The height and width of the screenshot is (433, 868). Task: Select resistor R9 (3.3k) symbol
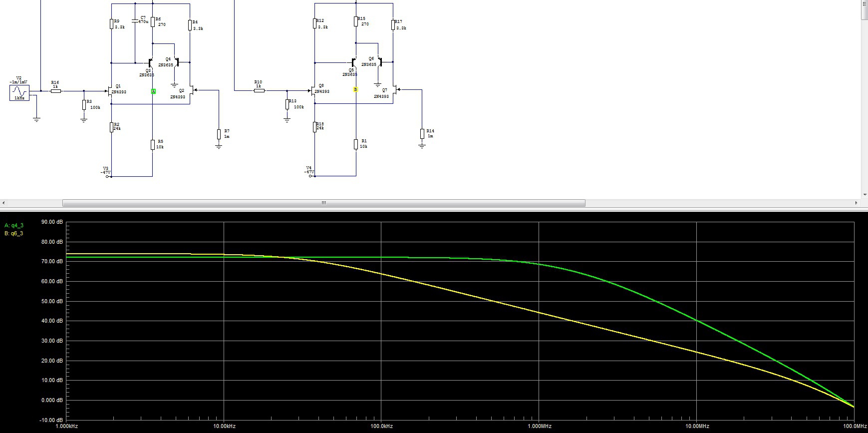click(x=112, y=24)
